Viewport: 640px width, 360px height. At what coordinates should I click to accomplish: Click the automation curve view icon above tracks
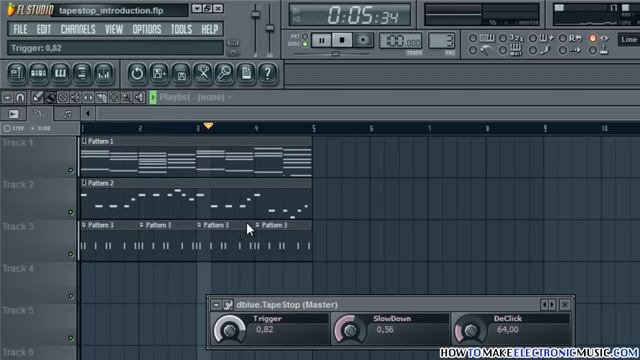[40, 114]
